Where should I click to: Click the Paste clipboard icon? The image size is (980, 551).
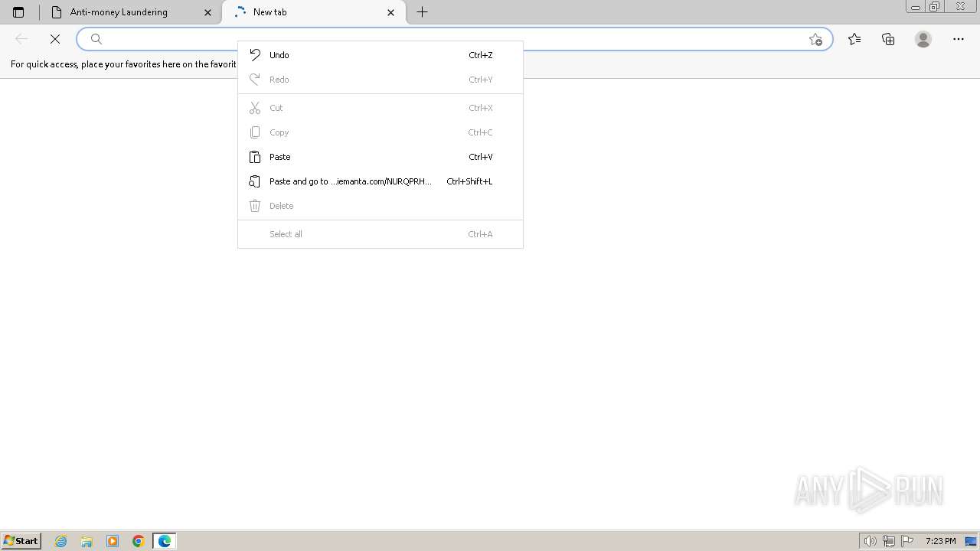pyautogui.click(x=255, y=157)
